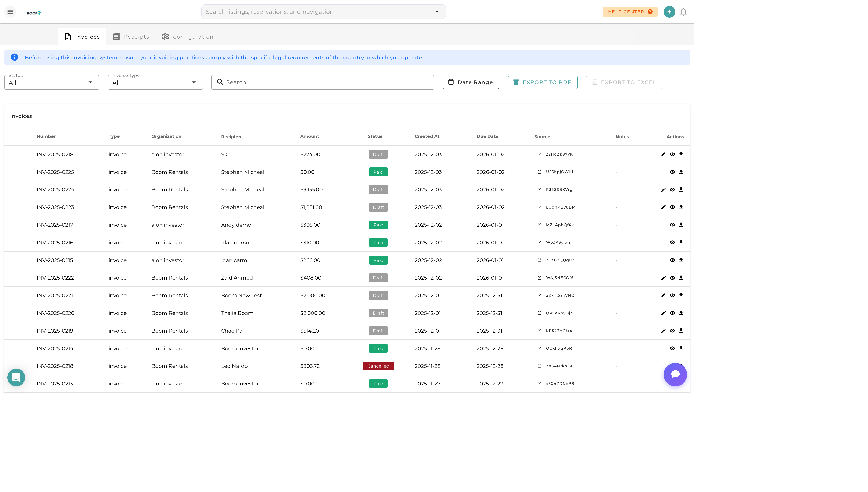Open the Invoice Type dropdown

click(x=155, y=82)
